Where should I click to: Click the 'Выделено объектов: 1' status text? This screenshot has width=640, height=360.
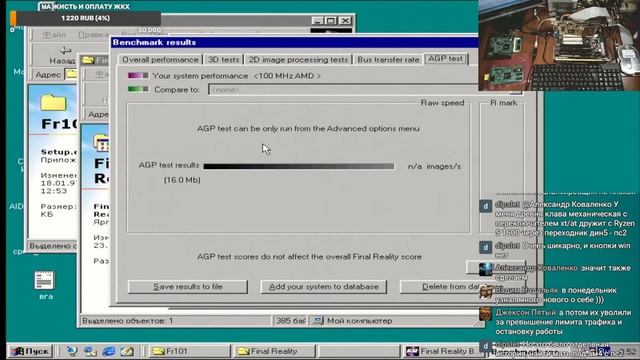[x=128, y=321]
